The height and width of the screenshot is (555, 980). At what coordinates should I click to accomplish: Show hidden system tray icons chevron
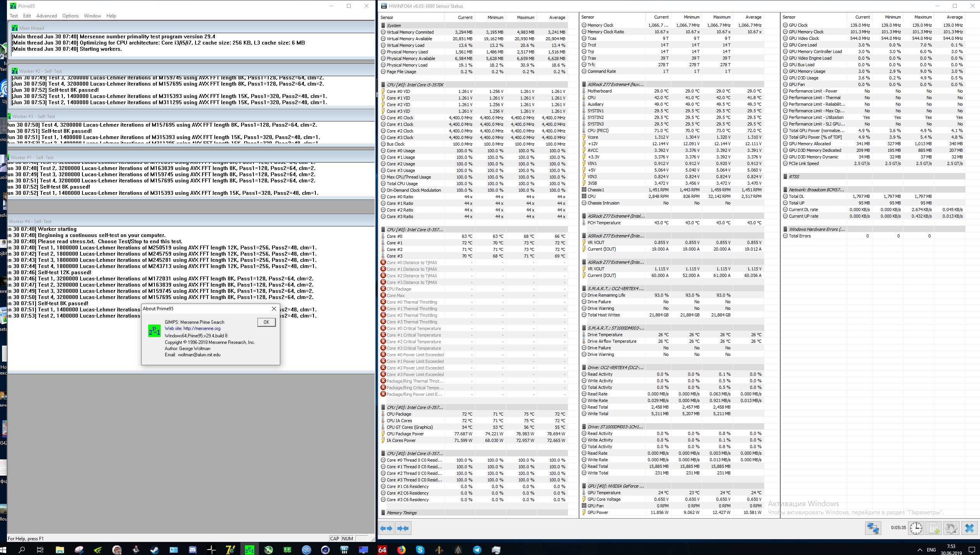point(920,550)
